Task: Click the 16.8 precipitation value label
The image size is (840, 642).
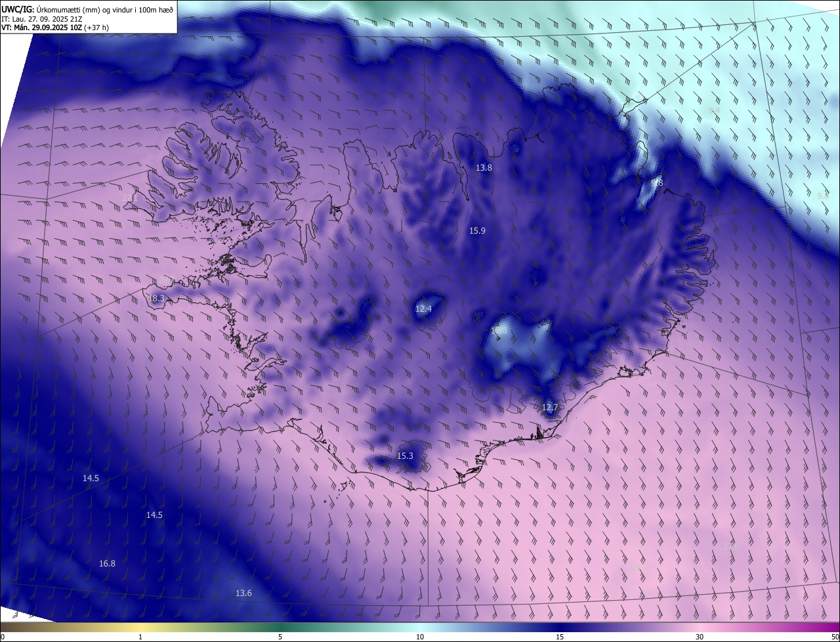Action: [x=107, y=564]
